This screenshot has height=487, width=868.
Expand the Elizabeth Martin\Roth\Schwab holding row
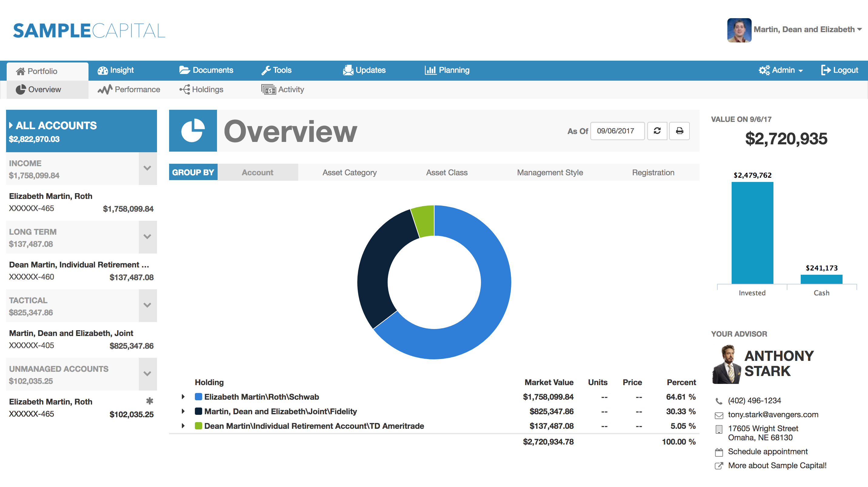(183, 397)
